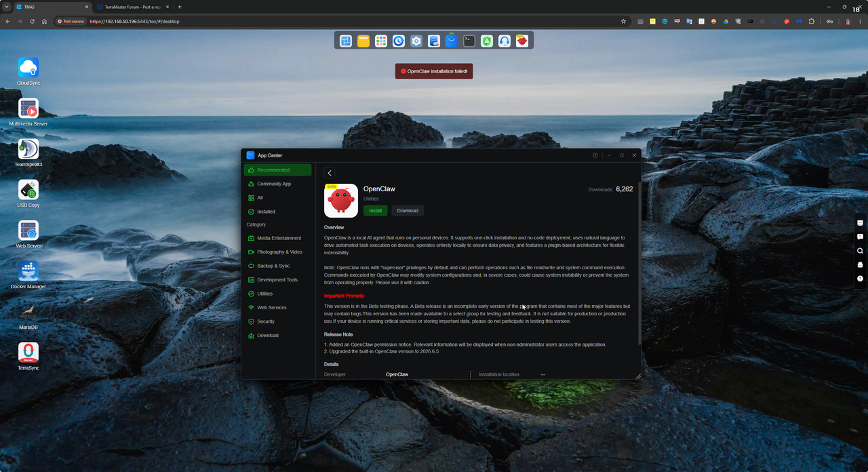Open Web Services category
Screen dimensions: 868x472
(x=277, y=308)
